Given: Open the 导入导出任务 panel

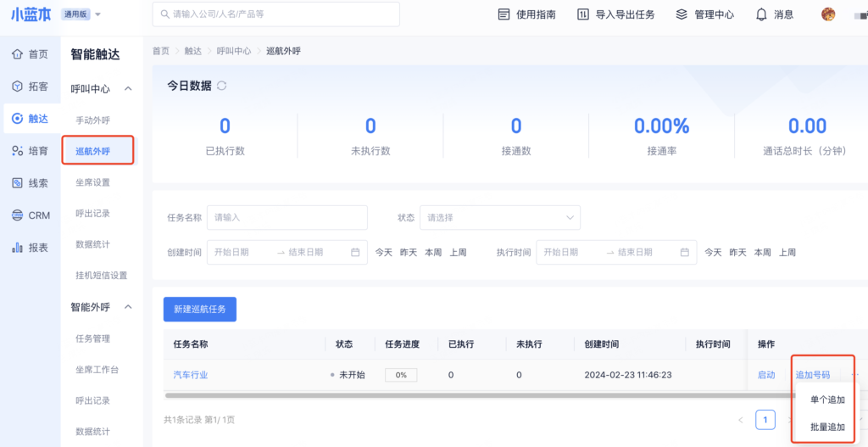Looking at the screenshot, I should click(615, 14).
